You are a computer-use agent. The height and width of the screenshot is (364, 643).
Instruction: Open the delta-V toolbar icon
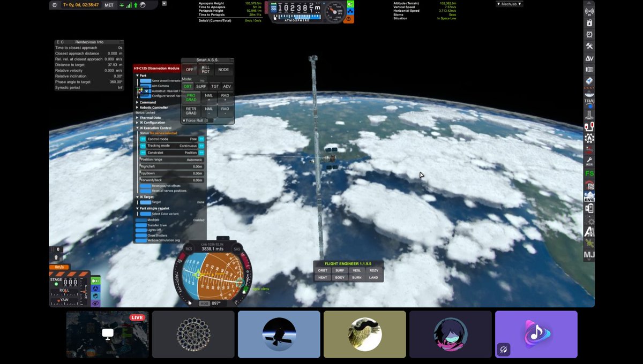(x=589, y=58)
